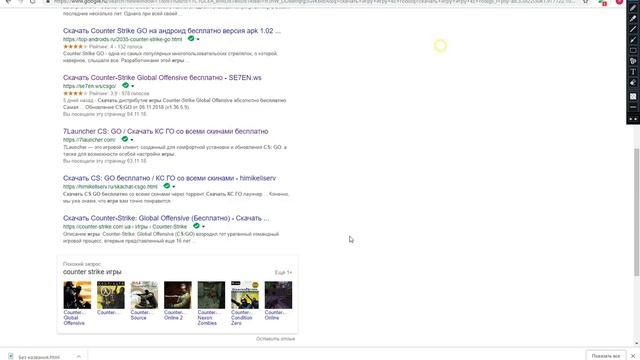This screenshot has width=640, height=360.
Task: Open line thickness option in drawing panel
Action: [633, 107]
